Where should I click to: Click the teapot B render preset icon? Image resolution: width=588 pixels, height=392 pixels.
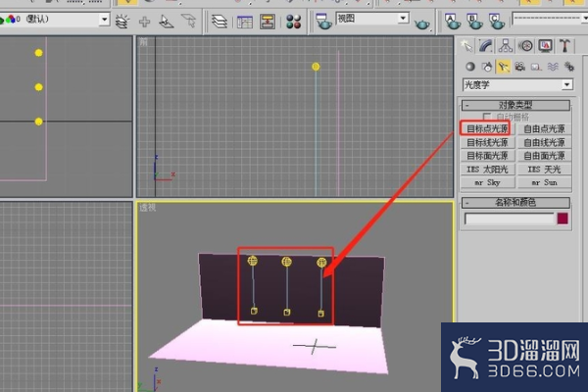pos(474,22)
